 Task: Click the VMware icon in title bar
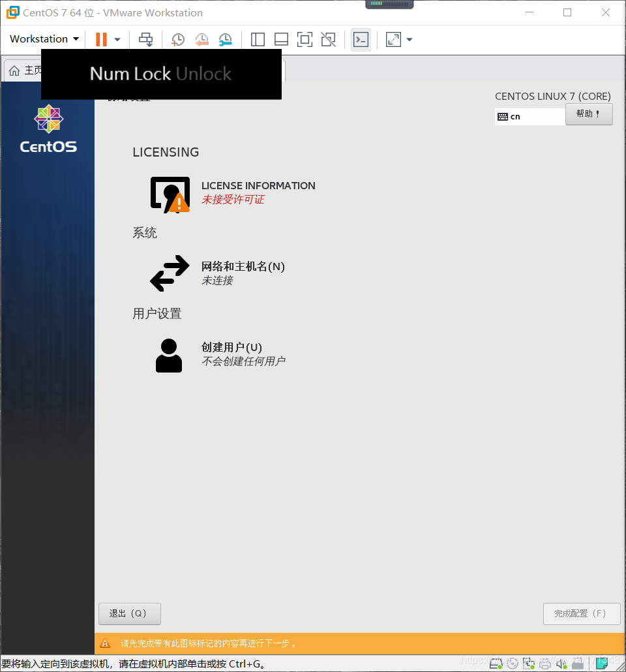point(13,12)
